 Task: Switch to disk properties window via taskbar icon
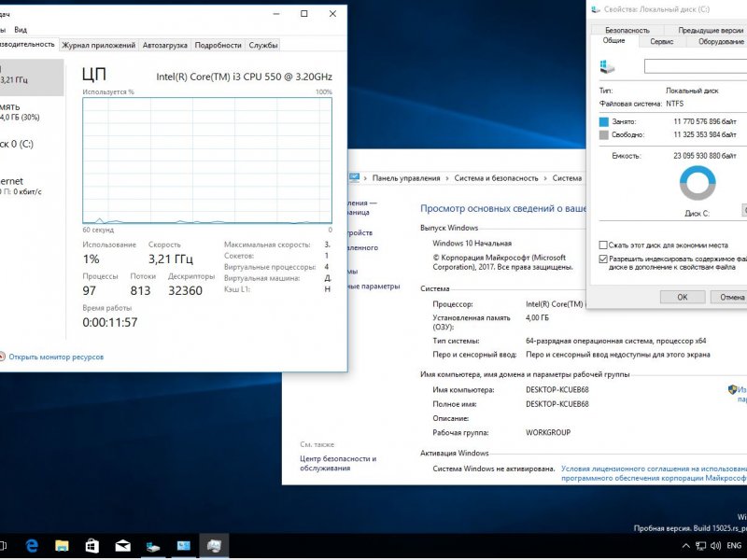click(153, 546)
